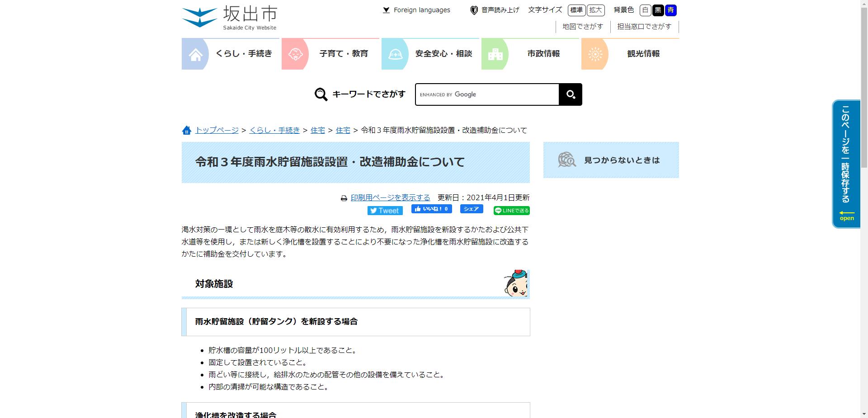Click the 市政情報 building icon
The image size is (868, 418).
point(495,54)
